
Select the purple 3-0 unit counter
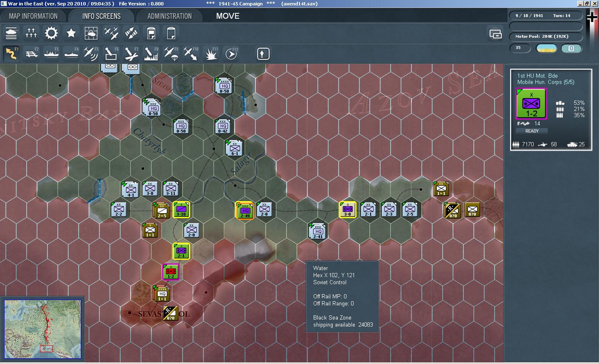(x=348, y=210)
